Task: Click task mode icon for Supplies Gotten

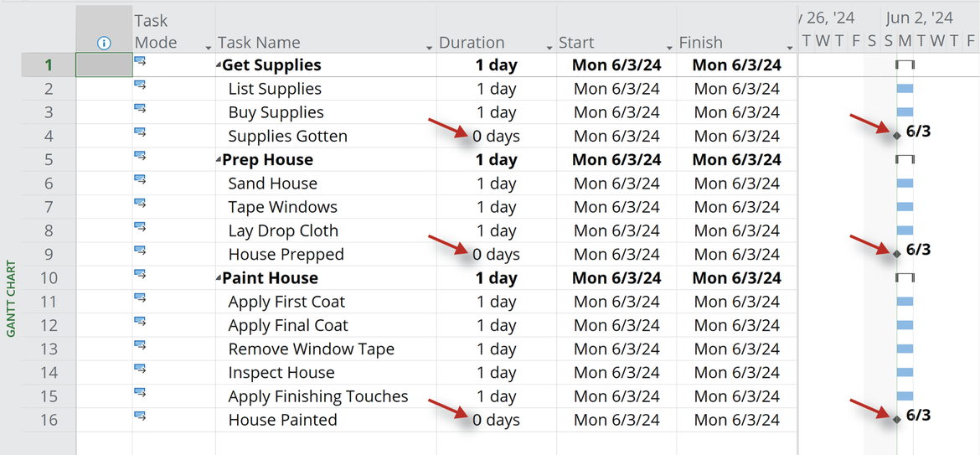Action: coord(140,132)
